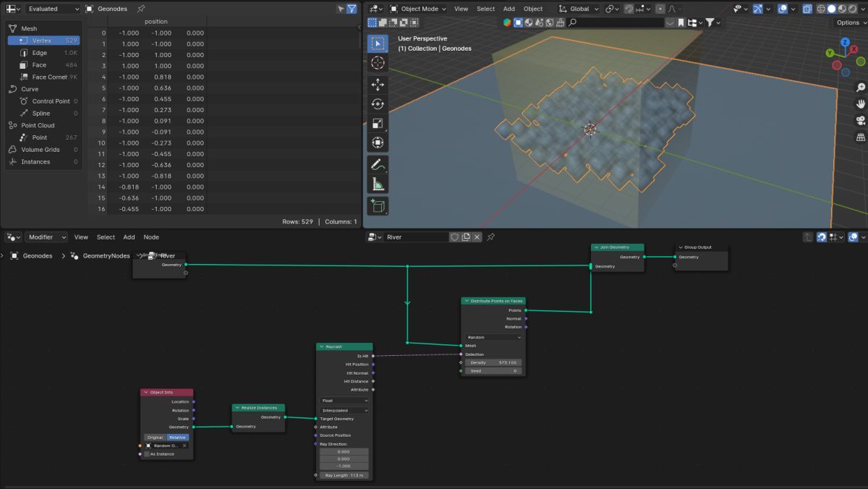Toggle viewport gizmos visibility
Viewport: 868px width, 489px height.
tap(757, 9)
